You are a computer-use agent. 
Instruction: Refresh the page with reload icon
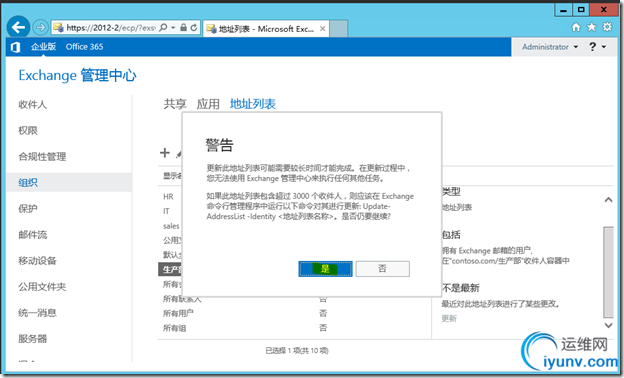point(194,27)
